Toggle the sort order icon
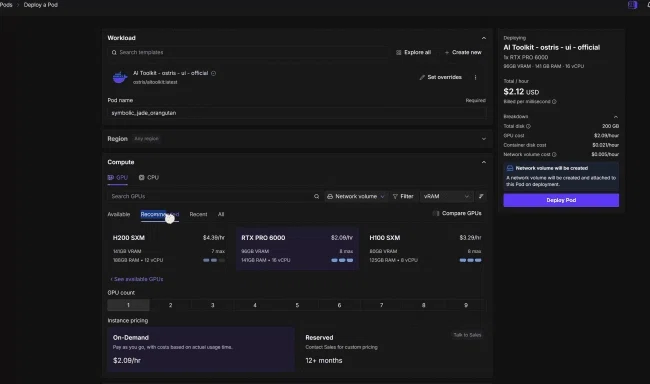Screen dimensions: 650x384 pyautogui.click(x=481, y=196)
